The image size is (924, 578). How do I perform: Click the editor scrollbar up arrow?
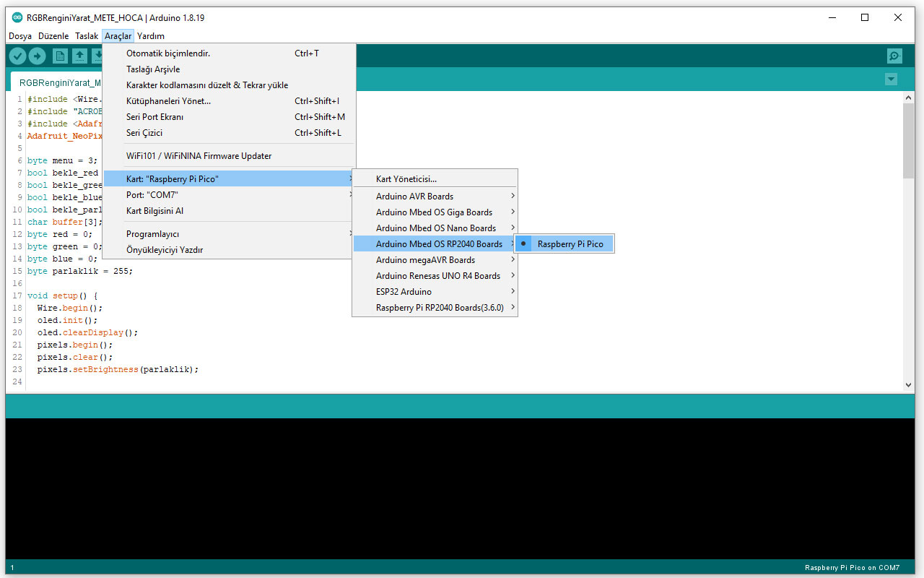coord(909,98)
